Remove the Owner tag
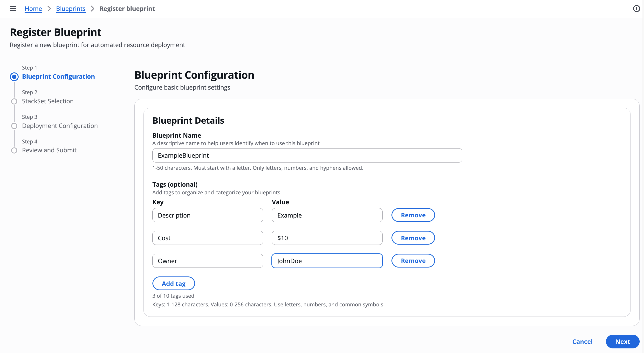This screenshot has width=644, height=353. [413, 261]
